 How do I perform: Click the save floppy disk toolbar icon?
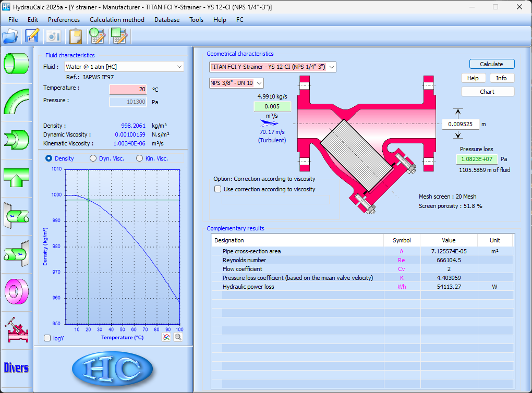coord(32,36)
